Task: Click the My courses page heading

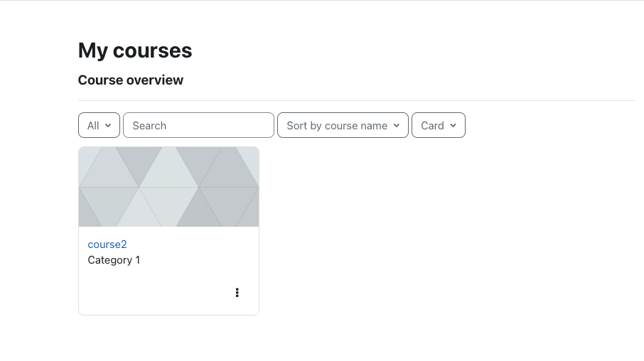Action: coord(135,50)
